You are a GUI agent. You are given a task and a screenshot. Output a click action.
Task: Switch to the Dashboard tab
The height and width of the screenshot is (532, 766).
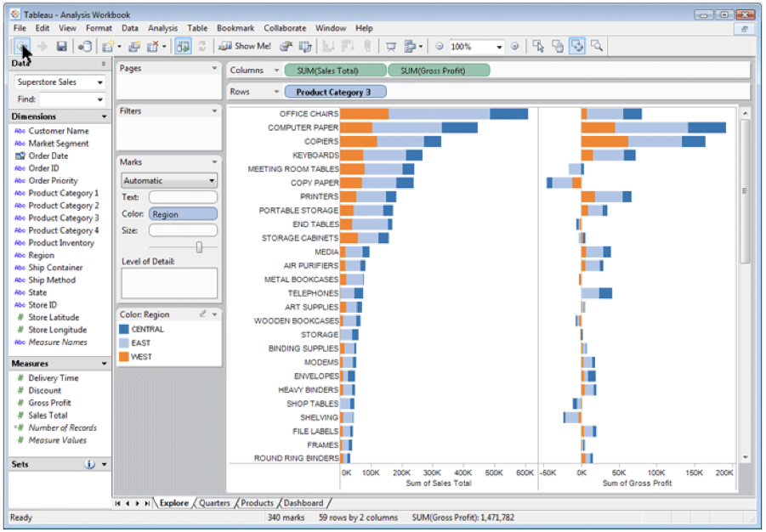coord(304,503)
